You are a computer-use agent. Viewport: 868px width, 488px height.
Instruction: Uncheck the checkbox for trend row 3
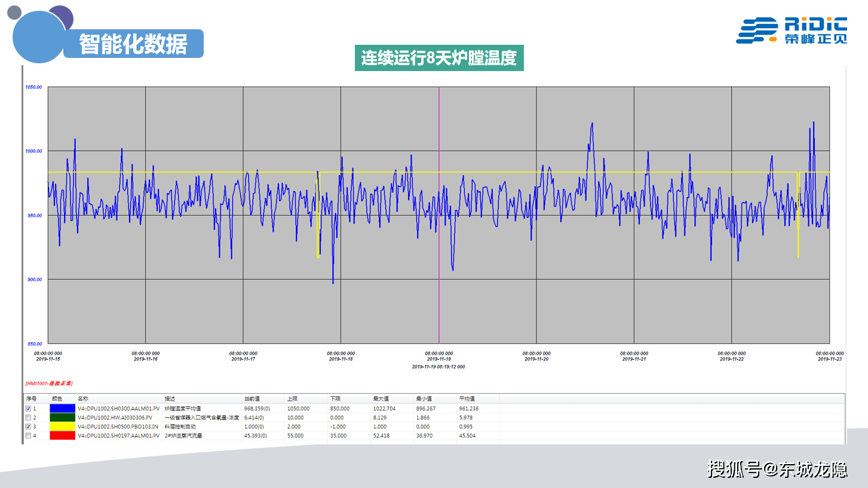tap(28, 426)
